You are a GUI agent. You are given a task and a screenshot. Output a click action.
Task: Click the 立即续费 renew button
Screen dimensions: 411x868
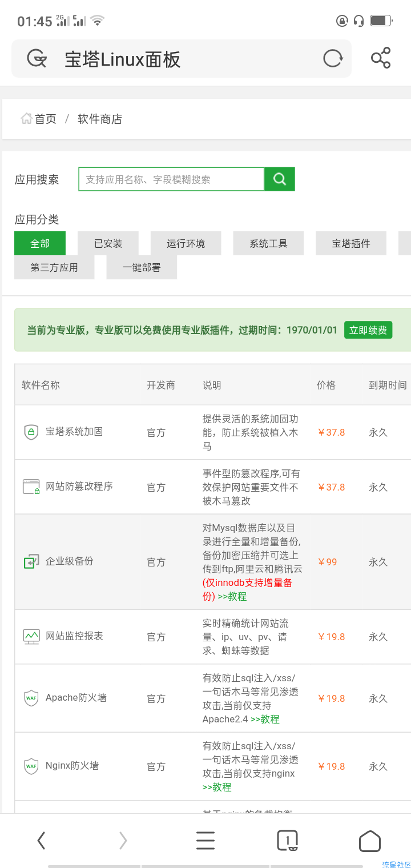(368, 330)
